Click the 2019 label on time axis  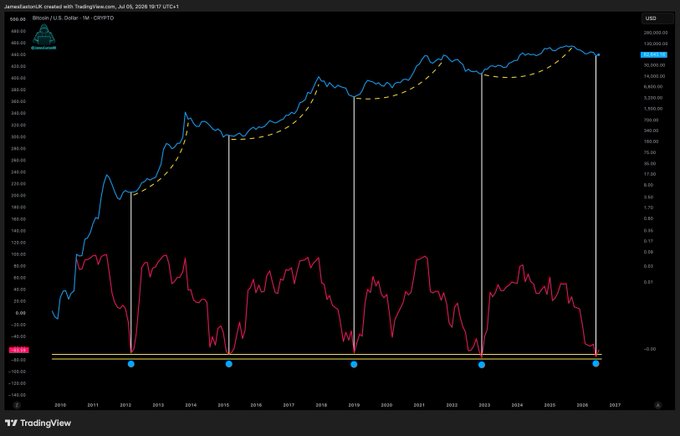(354, 405)
